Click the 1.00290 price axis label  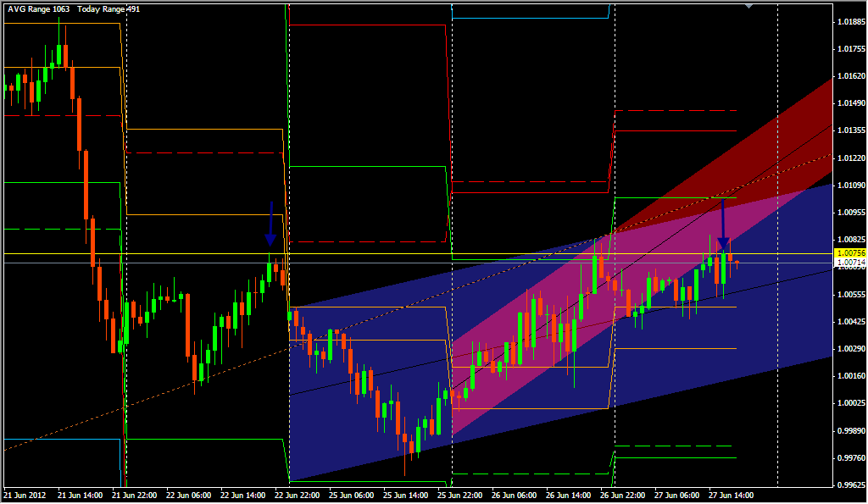(851, 348)
